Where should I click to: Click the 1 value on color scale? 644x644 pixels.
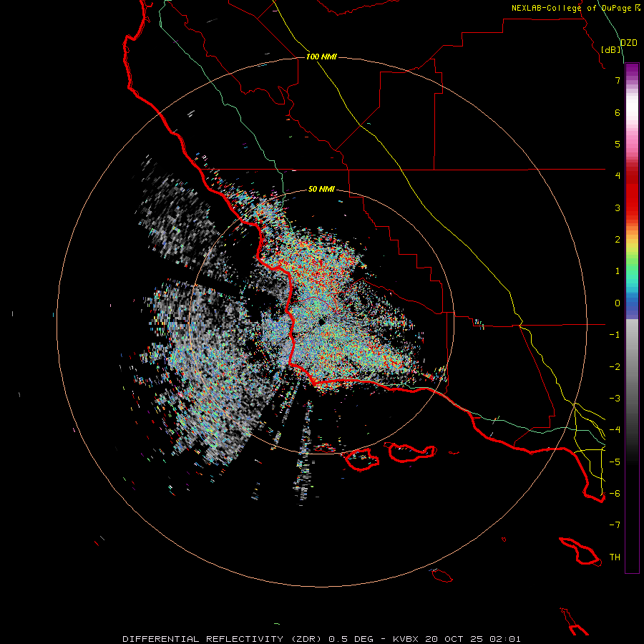(x=618, y=271)
